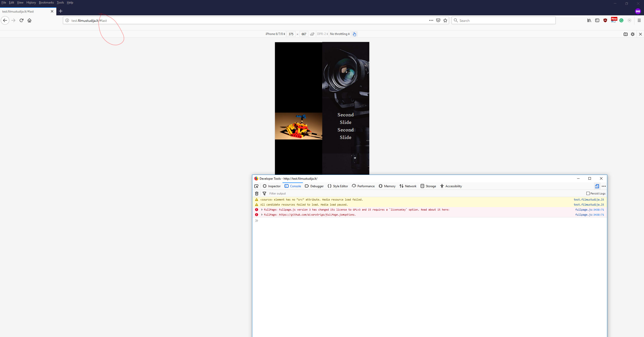Close the test.filmustudija.lt tab

52,11
